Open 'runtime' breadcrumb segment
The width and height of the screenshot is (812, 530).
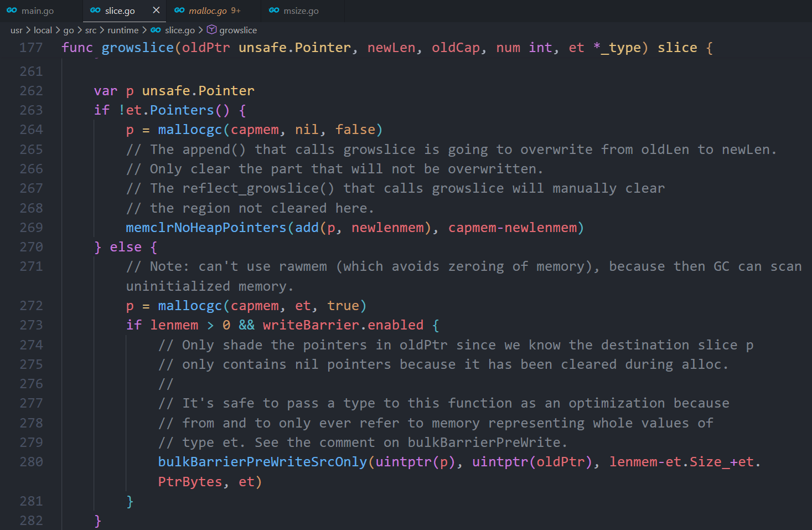coord(123,30)
